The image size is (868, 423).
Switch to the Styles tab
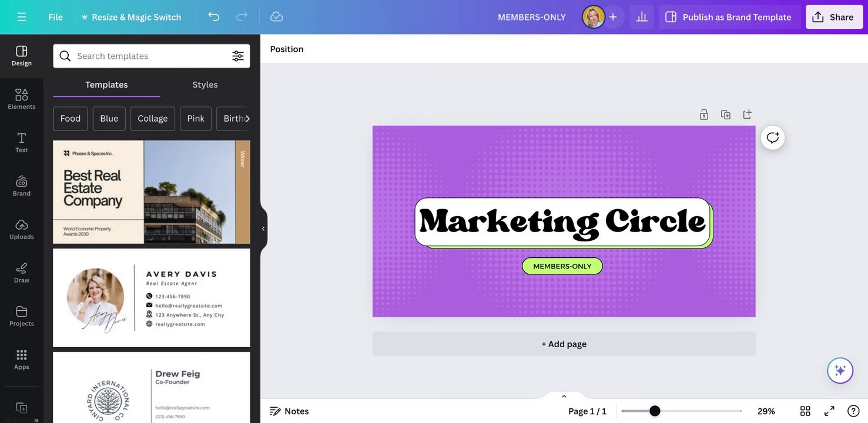point(205,85)
